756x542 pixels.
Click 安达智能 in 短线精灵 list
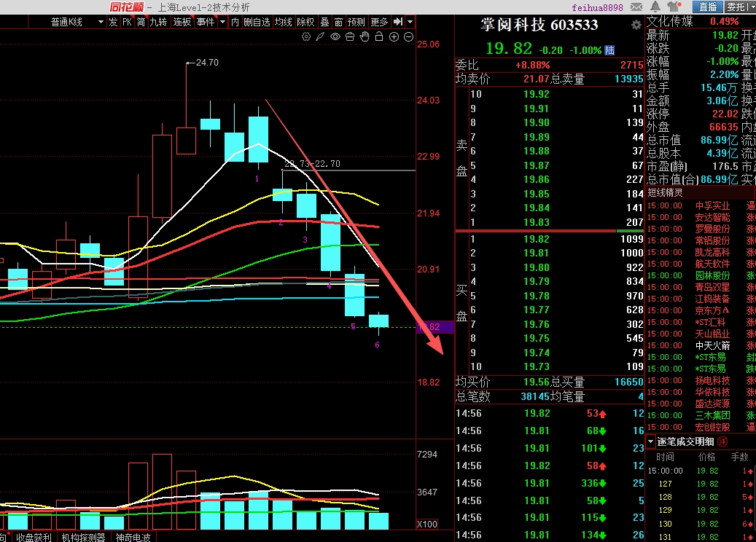[712, 217]
